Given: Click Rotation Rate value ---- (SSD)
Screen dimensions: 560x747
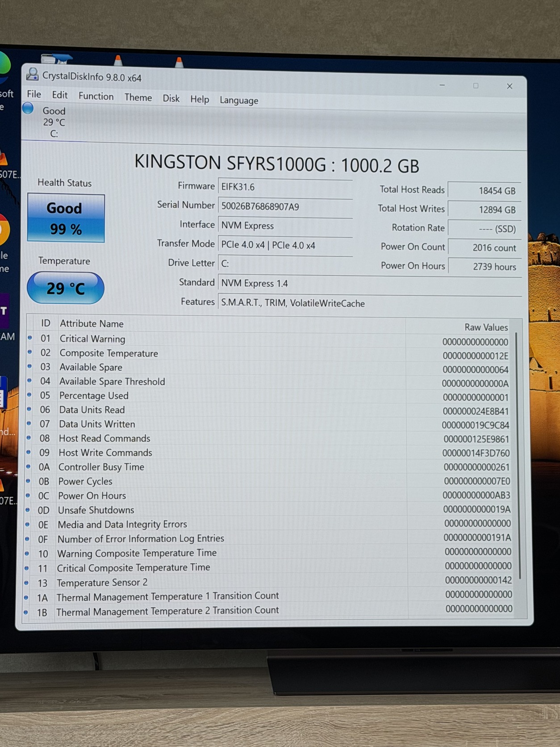Looking at the screenshot, I should click(485, 229).
